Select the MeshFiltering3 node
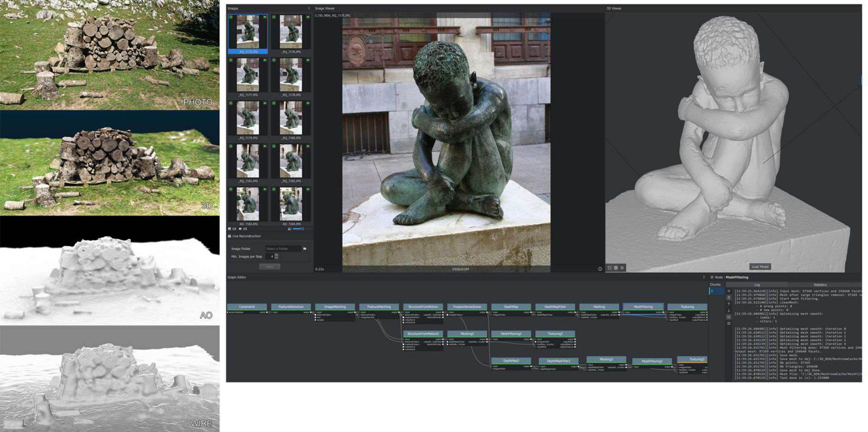The width and height of the screenshot is (868, 432). tap(652, 361)
